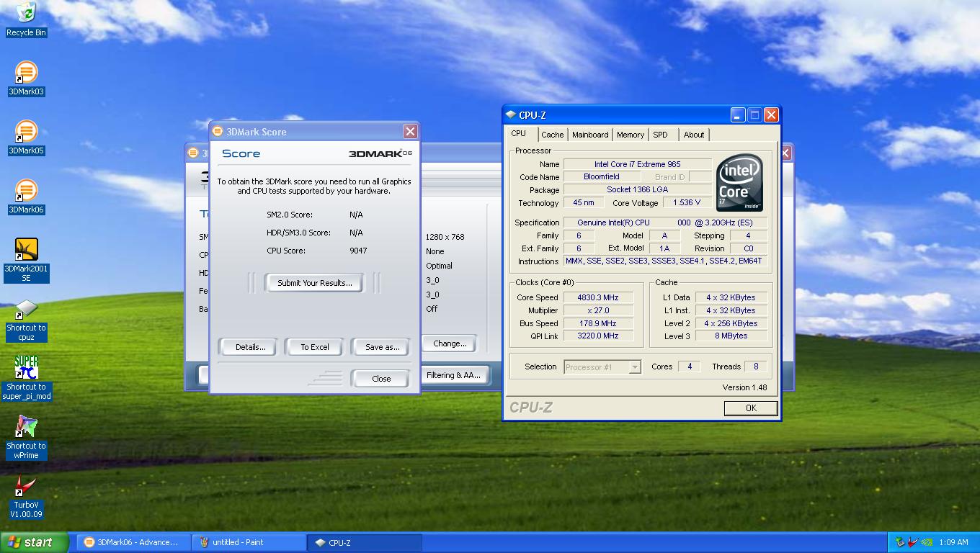Viewport: 980px width, 553px height.
Task: Click the Intel Core i7 inside logo
Action: tap(739, 184)
